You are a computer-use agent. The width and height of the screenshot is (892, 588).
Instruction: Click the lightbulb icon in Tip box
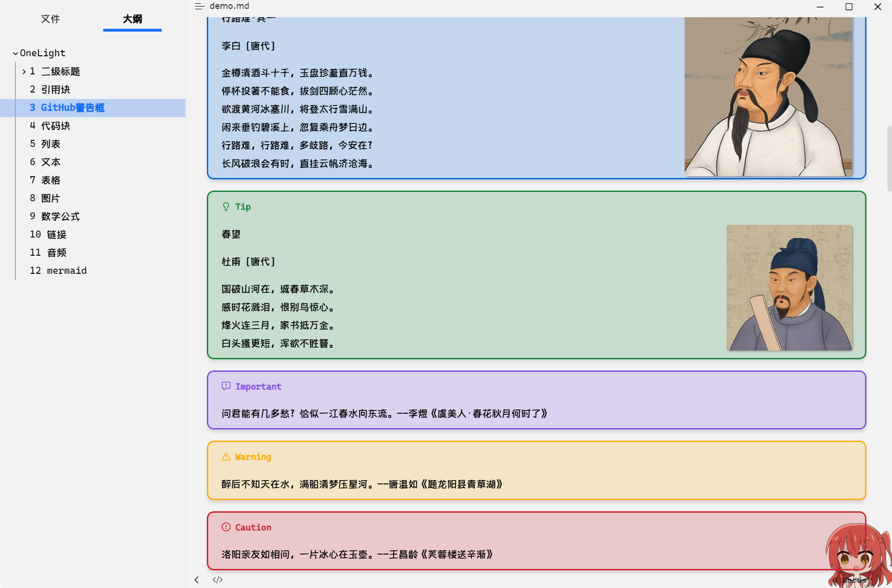(226, 207)
